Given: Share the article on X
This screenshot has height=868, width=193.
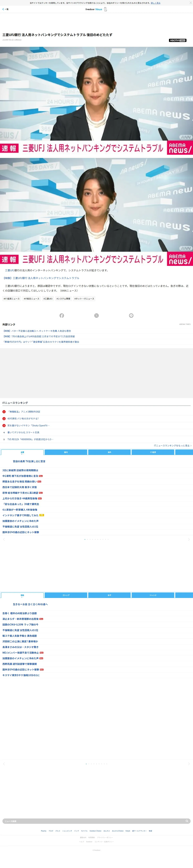Looking at the screenshot, I should click(x=96, y=316).
